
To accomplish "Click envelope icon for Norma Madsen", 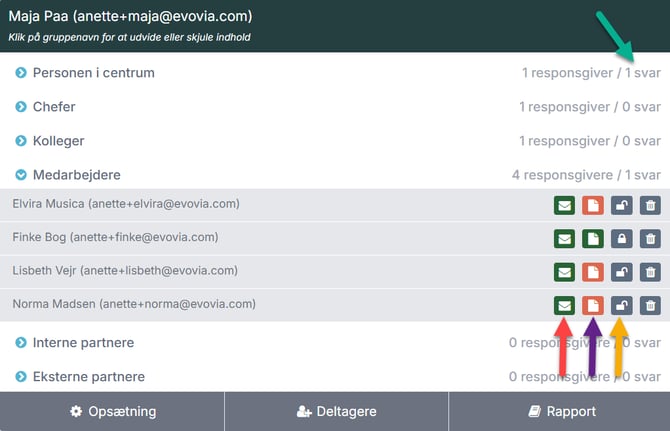I will (x=564, y=305).
